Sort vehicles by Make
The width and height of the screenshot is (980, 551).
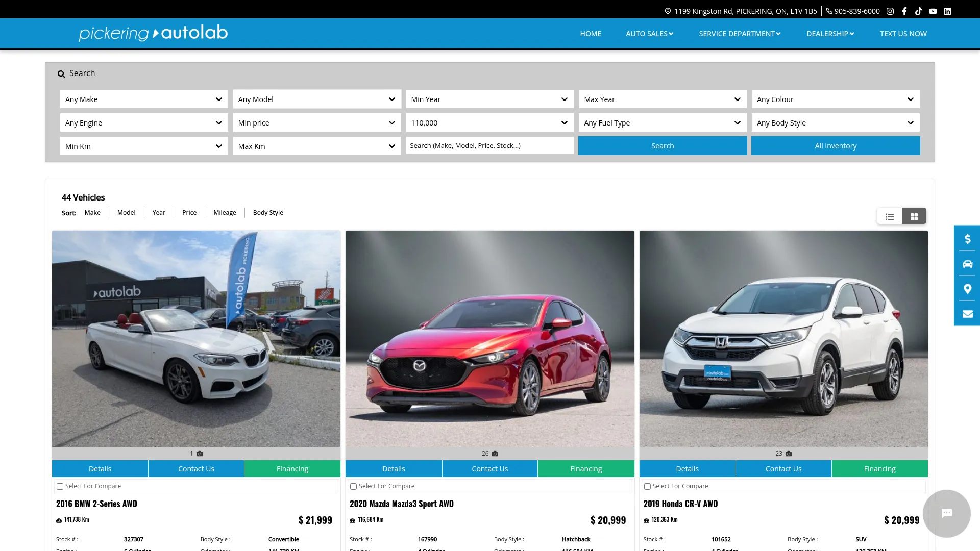point(92,213)
